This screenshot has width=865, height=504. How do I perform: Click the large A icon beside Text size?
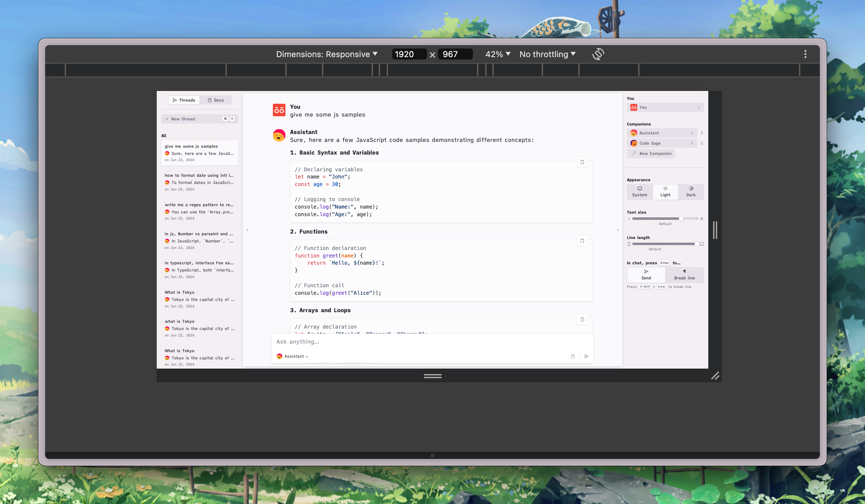701,218
